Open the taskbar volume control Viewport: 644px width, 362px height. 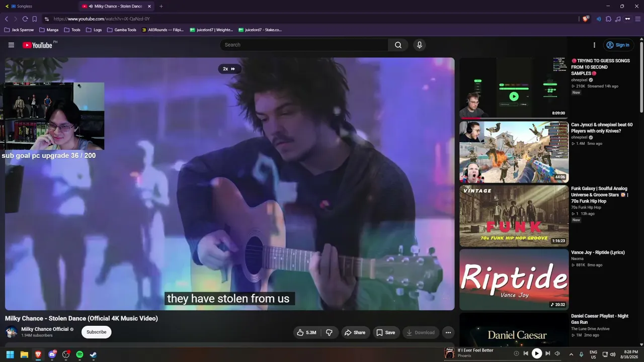coord(613,354)
